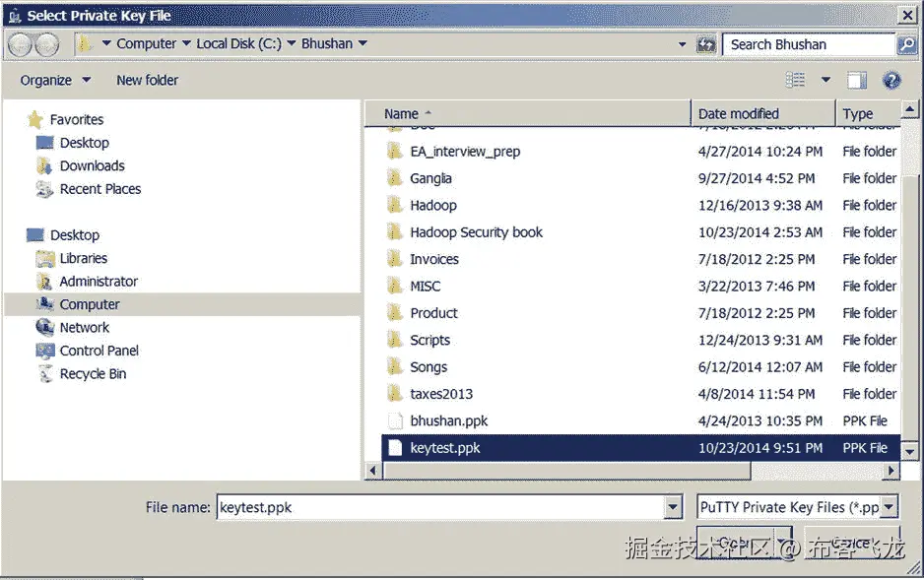The width and height of the screenshot is (924, 580).
Task: Click the Change your view icon
Action: click(x=796, y=80)
